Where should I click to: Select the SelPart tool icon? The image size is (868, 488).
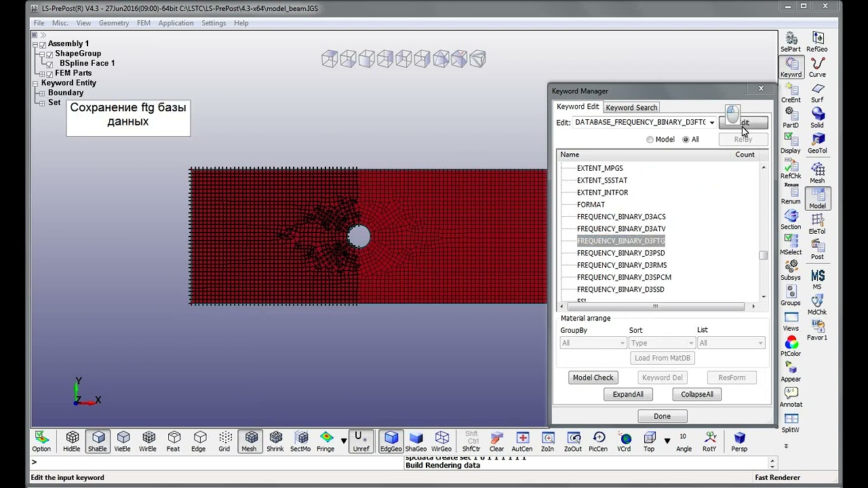(x=791, y=41)
